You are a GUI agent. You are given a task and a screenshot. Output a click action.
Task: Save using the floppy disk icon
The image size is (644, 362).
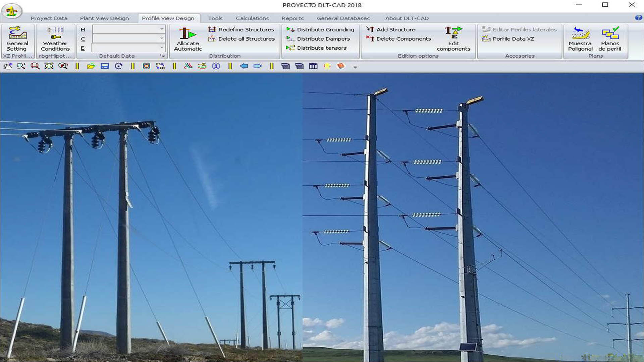pos(105,66)
